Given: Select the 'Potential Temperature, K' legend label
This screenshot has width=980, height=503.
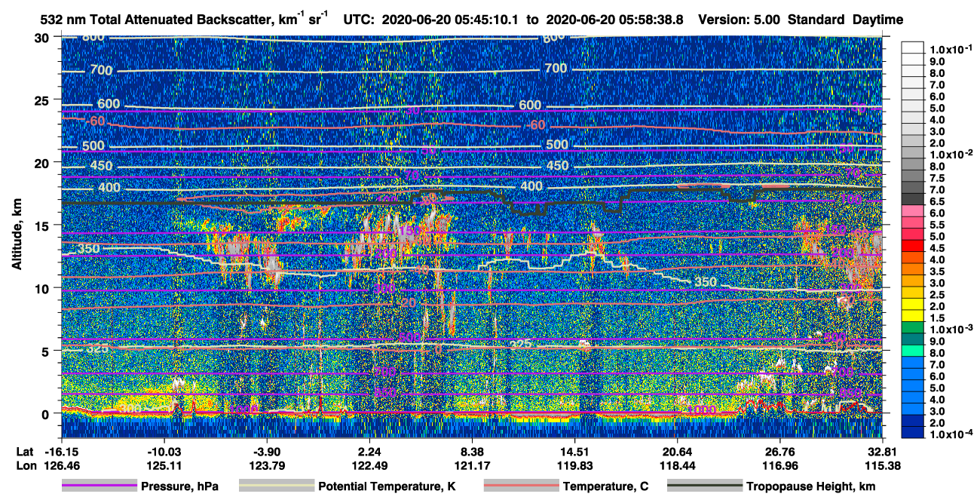Looking at the screenshot, I should [x=387, y=486].
